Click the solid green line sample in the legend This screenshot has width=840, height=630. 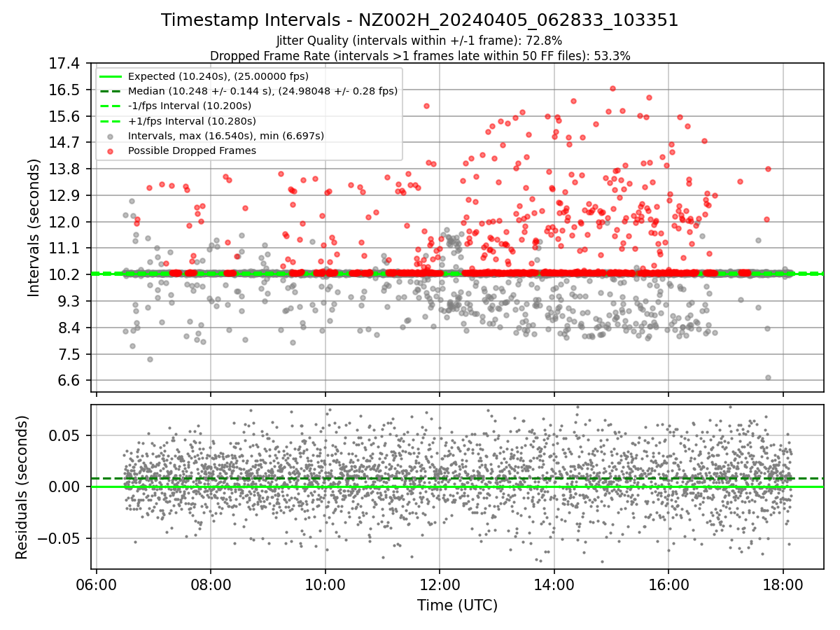[111, 76]
